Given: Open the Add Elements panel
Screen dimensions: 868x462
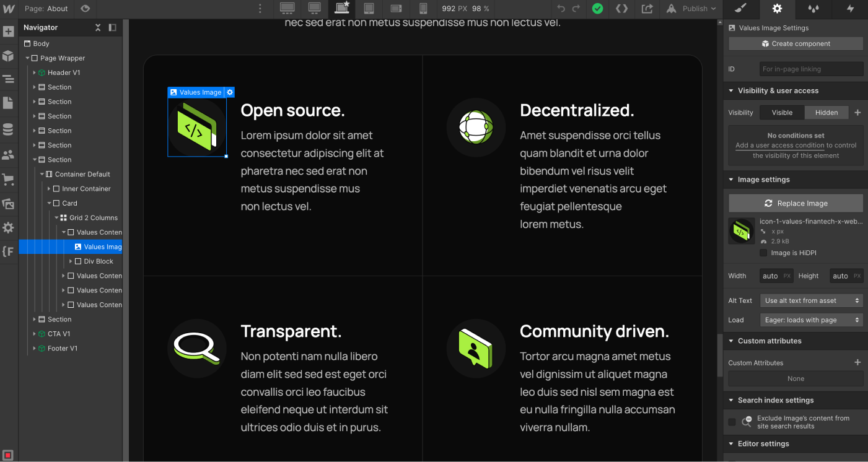Looking at the screenshot, I should 8,32.
